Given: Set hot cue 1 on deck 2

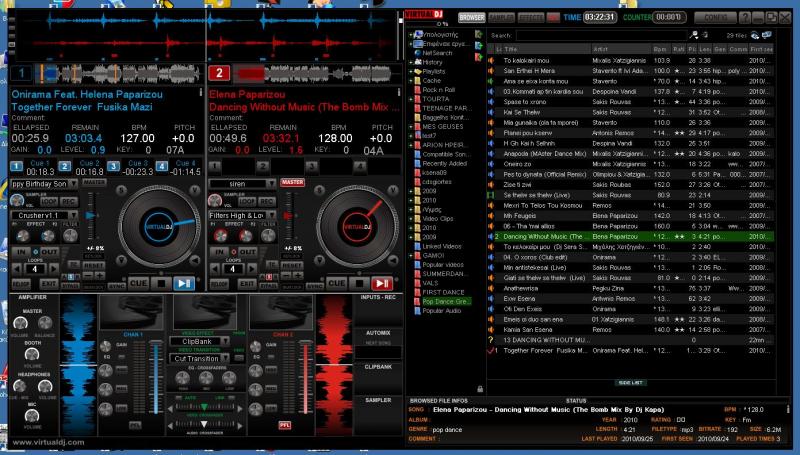Looking at the screenshot, I should (x=215, y=166).
